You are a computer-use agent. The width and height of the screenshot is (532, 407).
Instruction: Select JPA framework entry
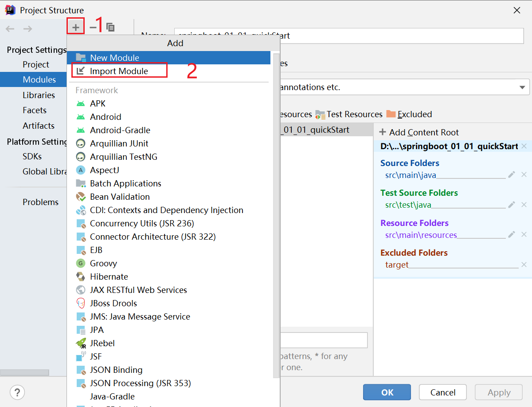(168, 330)
